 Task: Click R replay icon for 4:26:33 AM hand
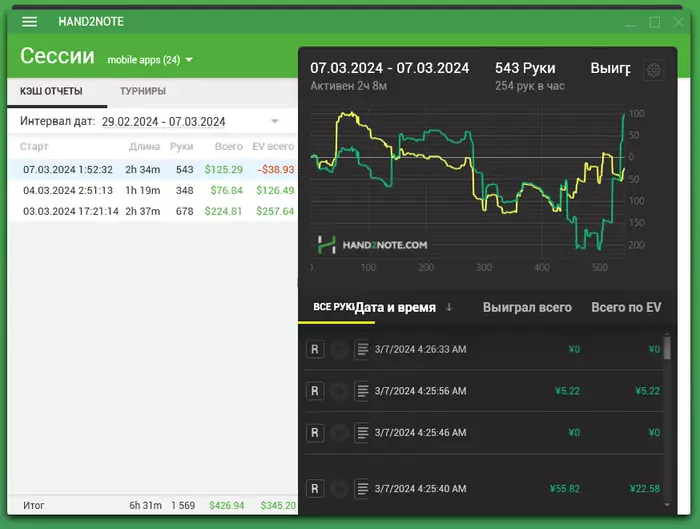315,349
